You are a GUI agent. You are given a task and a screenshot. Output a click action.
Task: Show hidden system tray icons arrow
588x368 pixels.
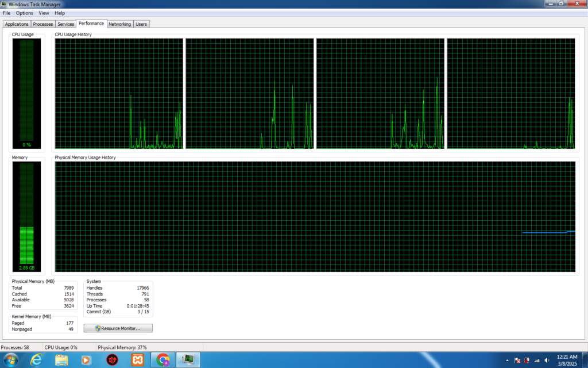tap(508, 361)
